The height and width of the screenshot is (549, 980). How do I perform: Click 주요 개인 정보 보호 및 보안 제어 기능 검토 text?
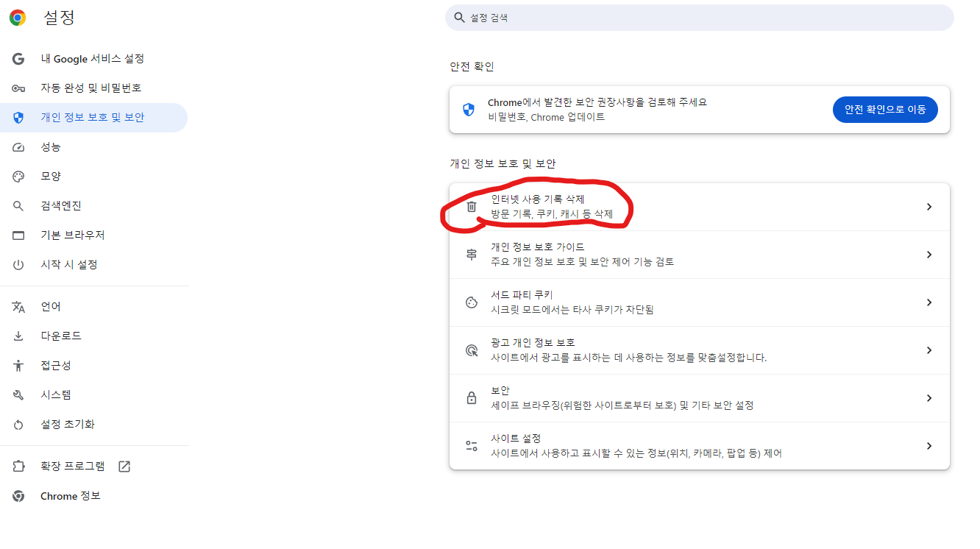[583, 262]
